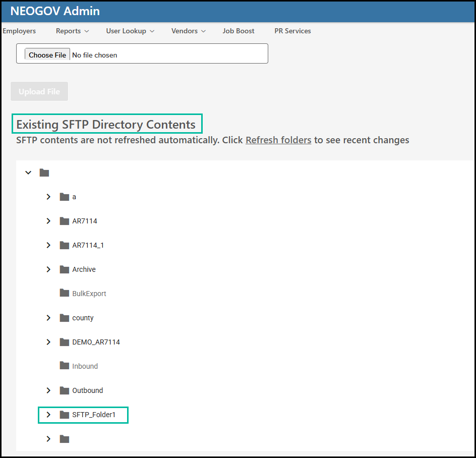Select the 'AR7114' folder name
This screenshot has width=476, height=458.
coord(85,221)
